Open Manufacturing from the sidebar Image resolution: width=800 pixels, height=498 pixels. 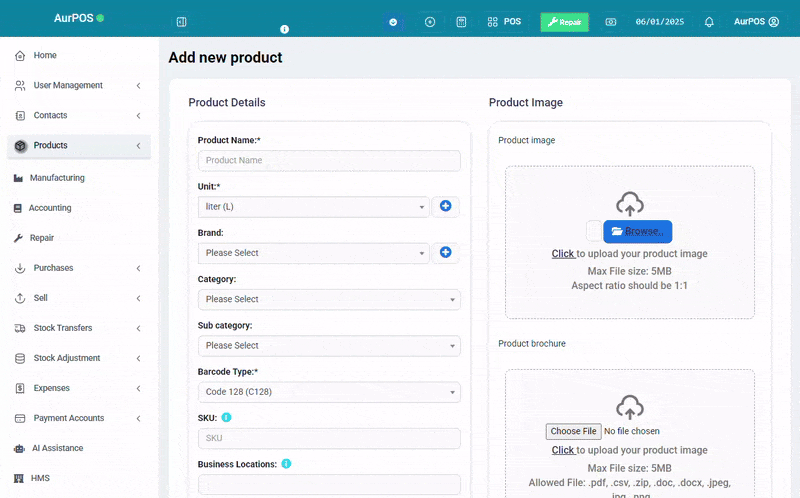tap(57, 178)
